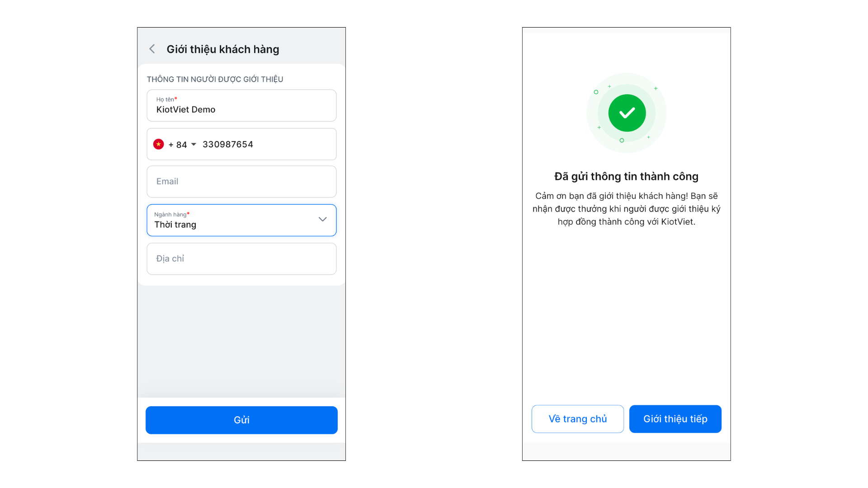Click into the Email input field
The width and height of the screenshot is (868, 488).
[241, 182]
